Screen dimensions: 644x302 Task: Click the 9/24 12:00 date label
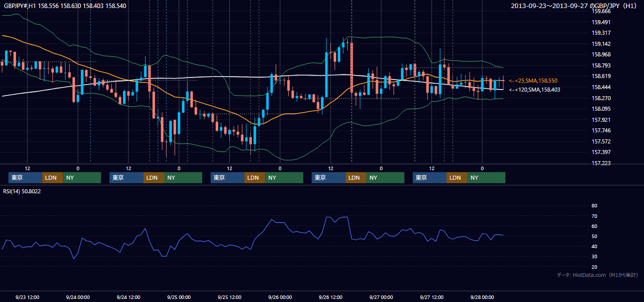pos(128,297)
